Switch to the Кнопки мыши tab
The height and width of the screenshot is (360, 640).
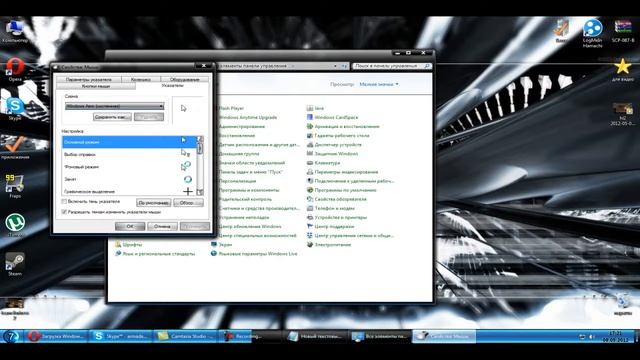point(96,86)
